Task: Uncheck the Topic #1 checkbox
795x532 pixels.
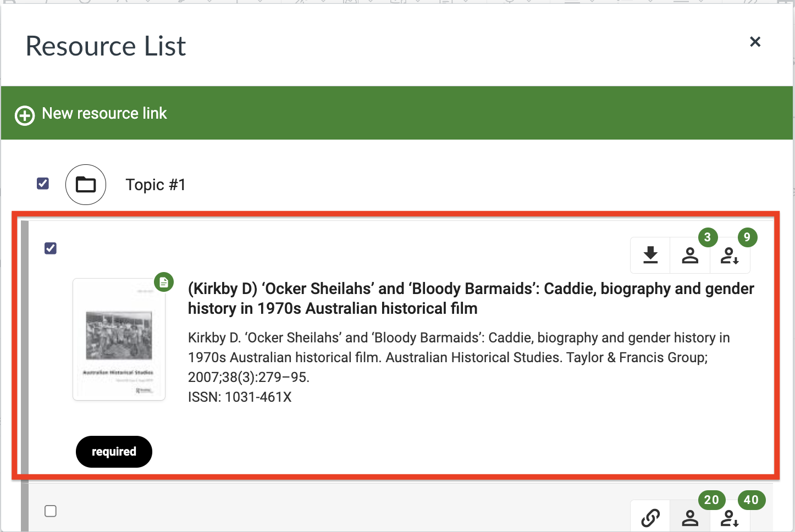Action: (43, 184)
